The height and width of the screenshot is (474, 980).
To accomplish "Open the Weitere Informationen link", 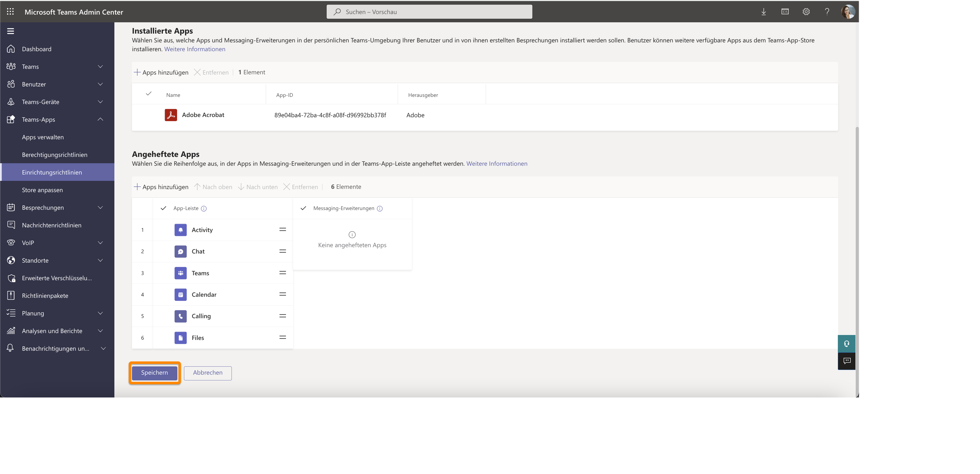I will (195, 49).
